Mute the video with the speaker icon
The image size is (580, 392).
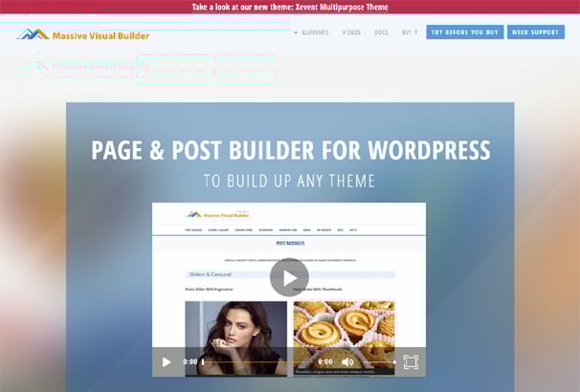point(347,362)
